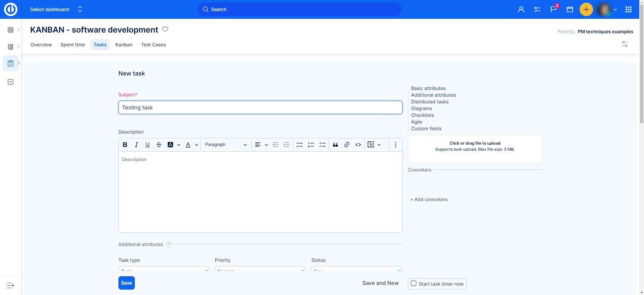Insert a hyperlink in description
644x295 pixels.
click(x=347, y=145)
